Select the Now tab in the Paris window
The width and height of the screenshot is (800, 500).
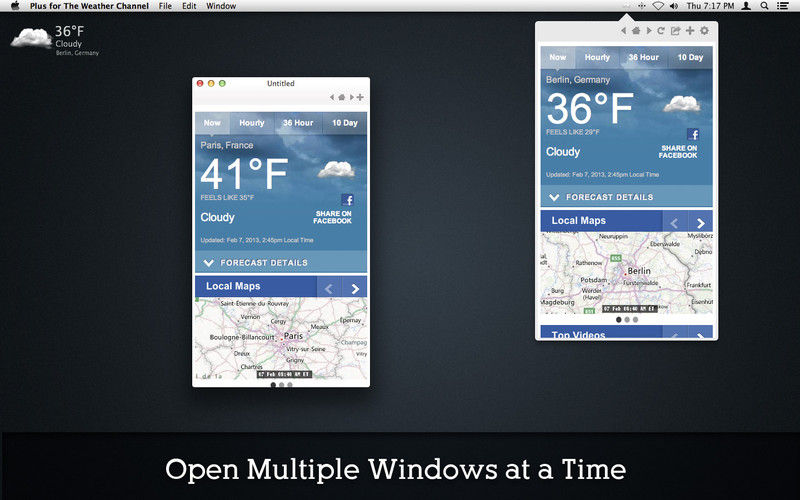point(212,123)
